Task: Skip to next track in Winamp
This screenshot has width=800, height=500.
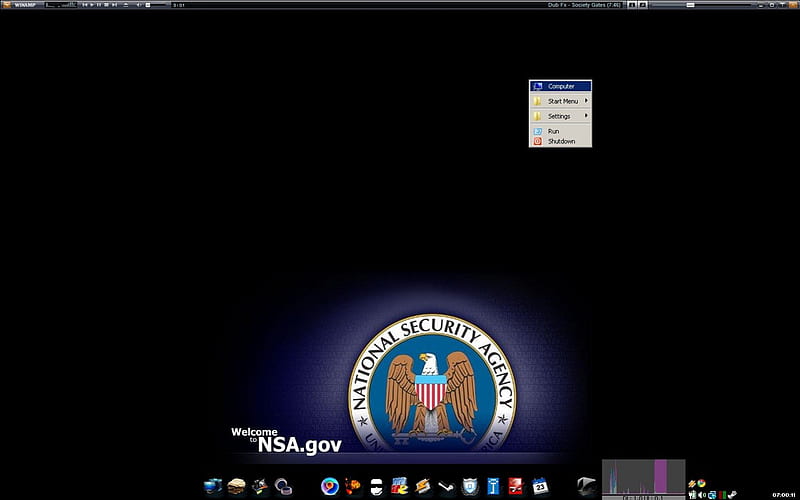Action: pyautogui.click(x=114, y=5)
